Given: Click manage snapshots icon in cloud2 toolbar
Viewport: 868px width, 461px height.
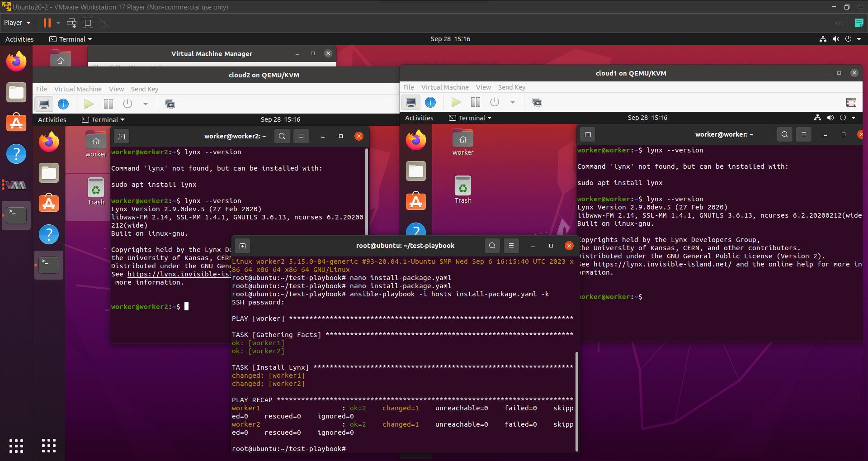Looking at the screenshot, I should [170, 104].
